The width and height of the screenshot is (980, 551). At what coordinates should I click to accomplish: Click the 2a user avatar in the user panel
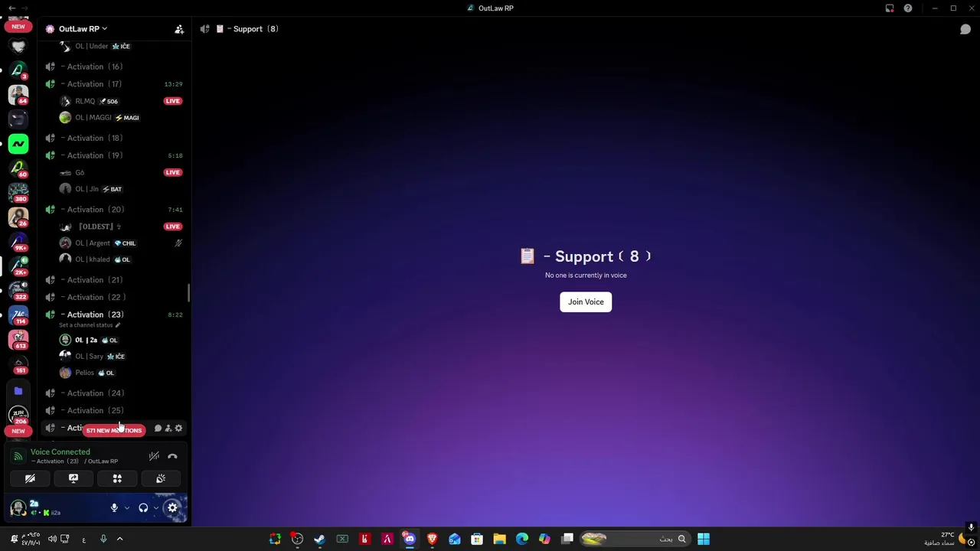(18, 507)
